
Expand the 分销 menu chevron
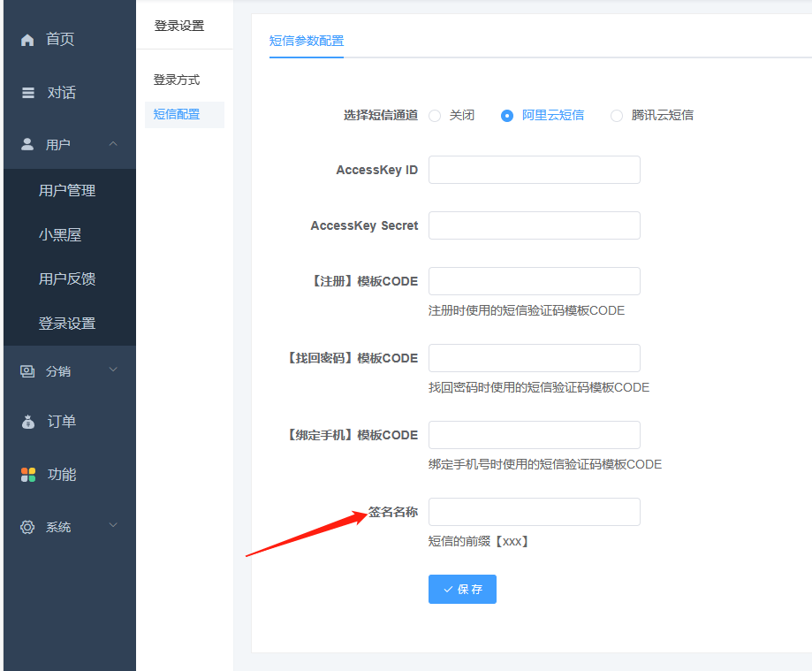coord(113,370)
